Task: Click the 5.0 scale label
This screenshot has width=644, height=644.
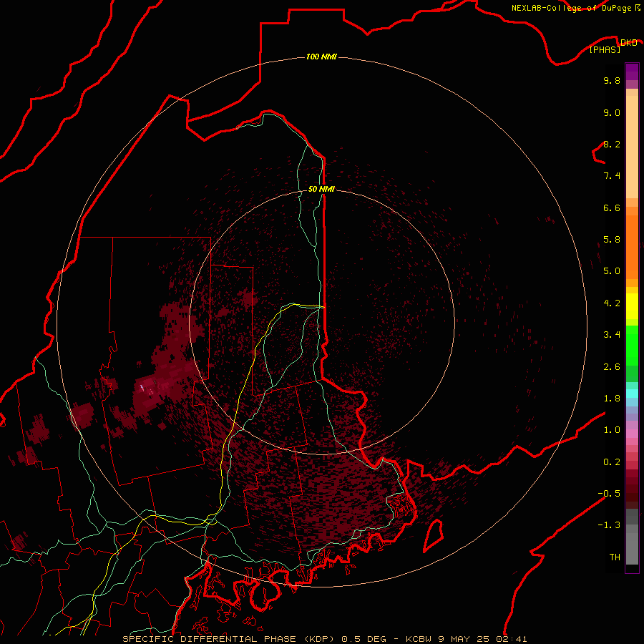Action: (x=612, y=271)
